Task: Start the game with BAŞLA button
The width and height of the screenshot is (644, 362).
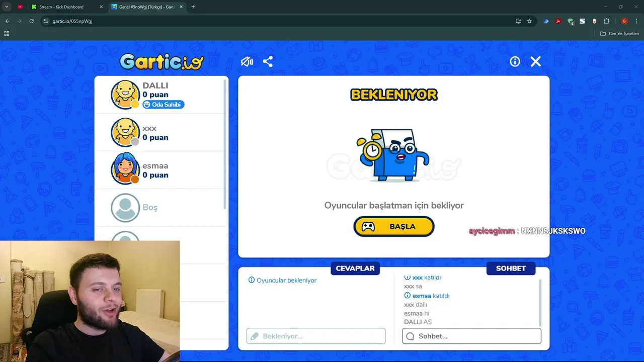Action: pos(394,226)
